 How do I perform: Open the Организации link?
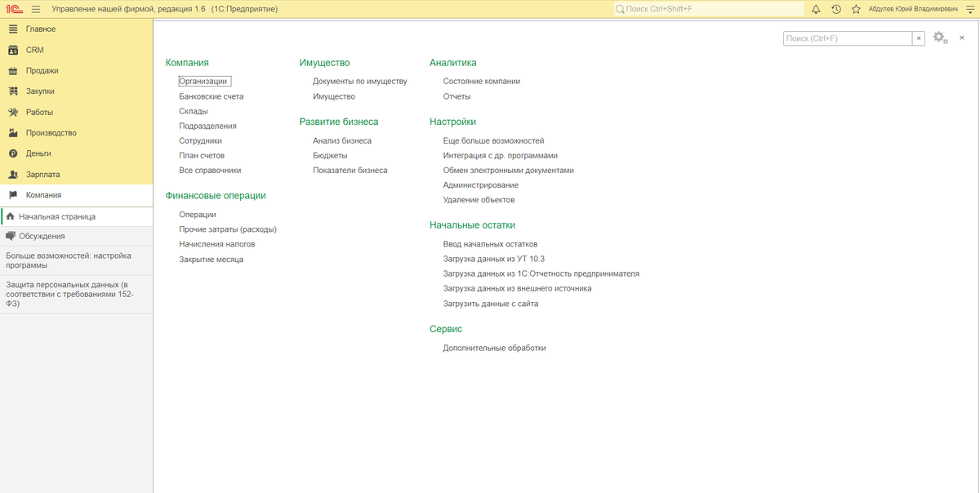[203, 81]
